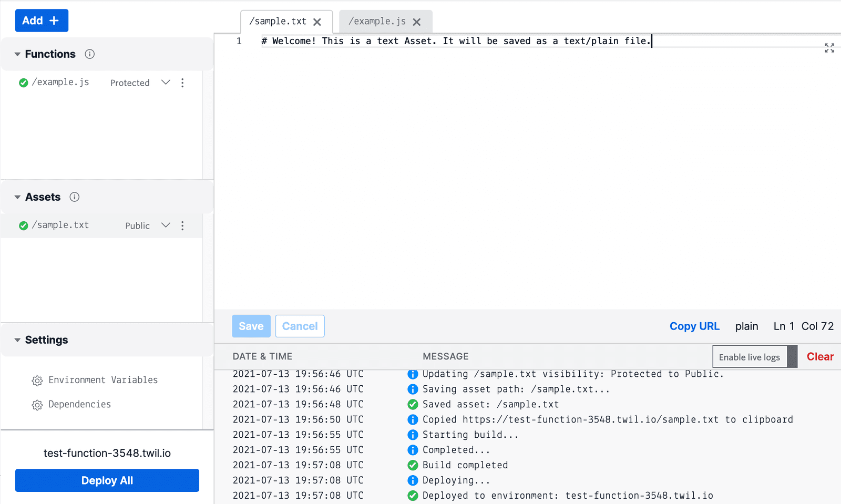This screenshot has width=841, height=504.
Task: Open the Assets info tooltip icon
Action: point(75,197)
